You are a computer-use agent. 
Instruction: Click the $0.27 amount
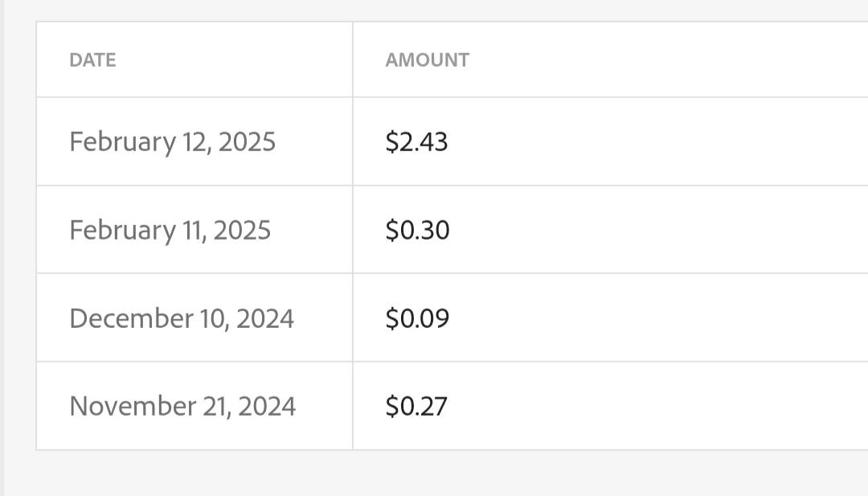[416, 406]
